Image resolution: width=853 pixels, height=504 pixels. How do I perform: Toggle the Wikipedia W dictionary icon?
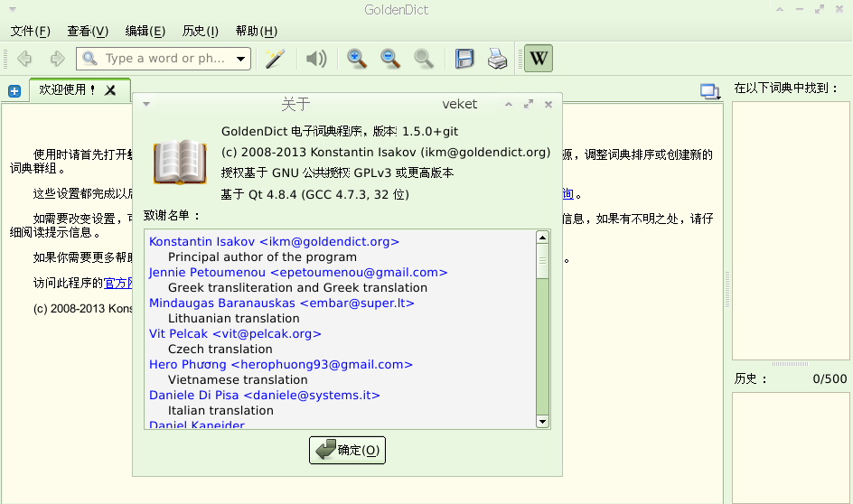(x=539, y=58)
